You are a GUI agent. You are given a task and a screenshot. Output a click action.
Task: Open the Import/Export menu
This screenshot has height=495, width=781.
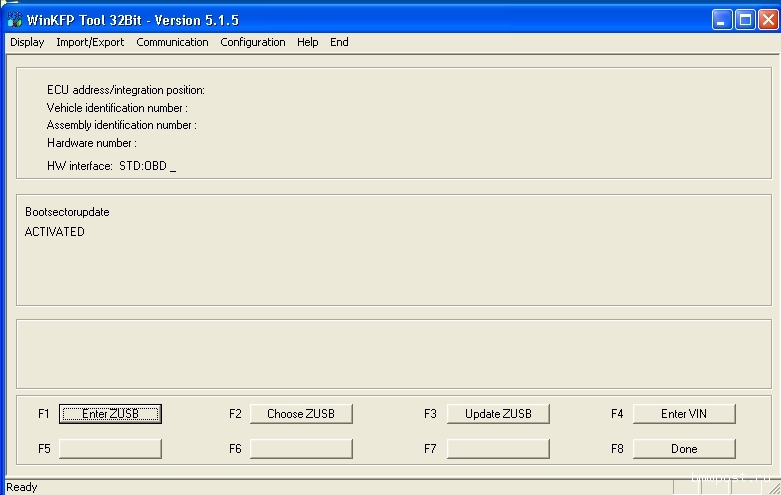90,42
